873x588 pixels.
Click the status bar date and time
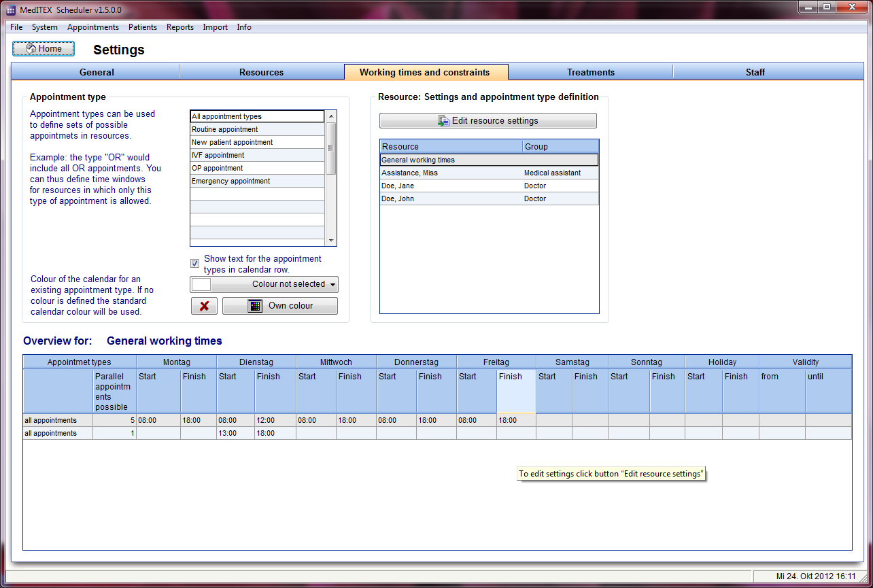(x=816, y=576)
